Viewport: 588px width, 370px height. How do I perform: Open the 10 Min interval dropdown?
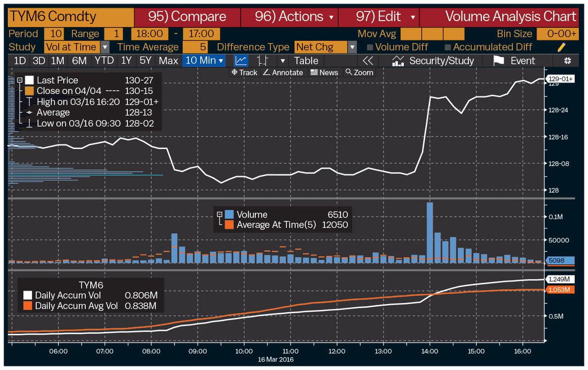tap(204, 61)
